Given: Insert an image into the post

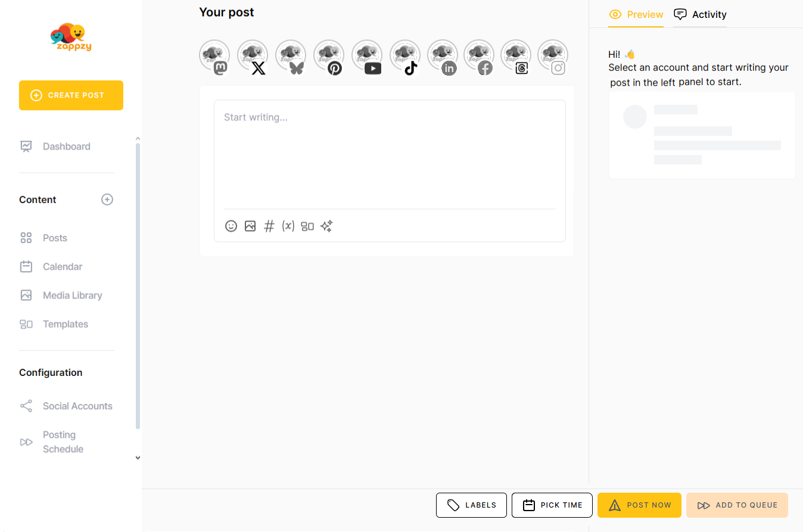Looking at the screenshot, I should 250,226.
